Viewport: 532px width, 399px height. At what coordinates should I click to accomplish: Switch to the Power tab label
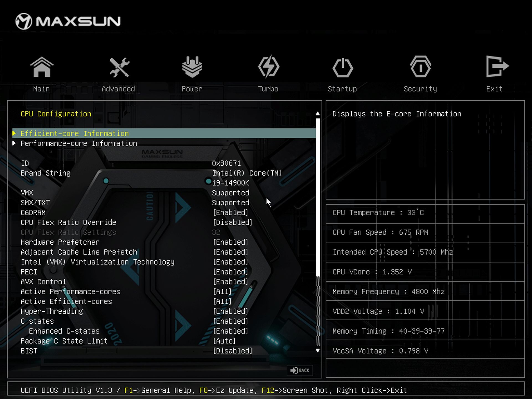pos(192,89)
